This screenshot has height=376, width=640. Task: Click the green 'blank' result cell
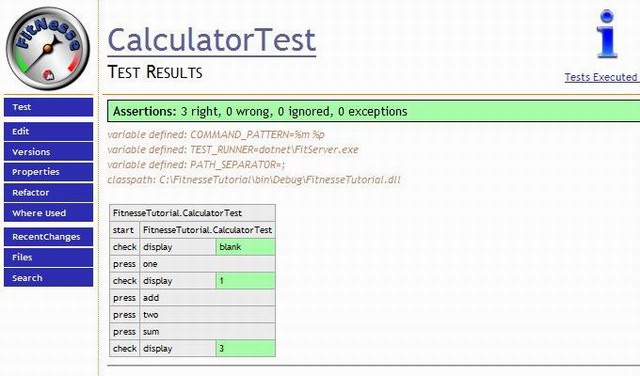tap(245, 247)
